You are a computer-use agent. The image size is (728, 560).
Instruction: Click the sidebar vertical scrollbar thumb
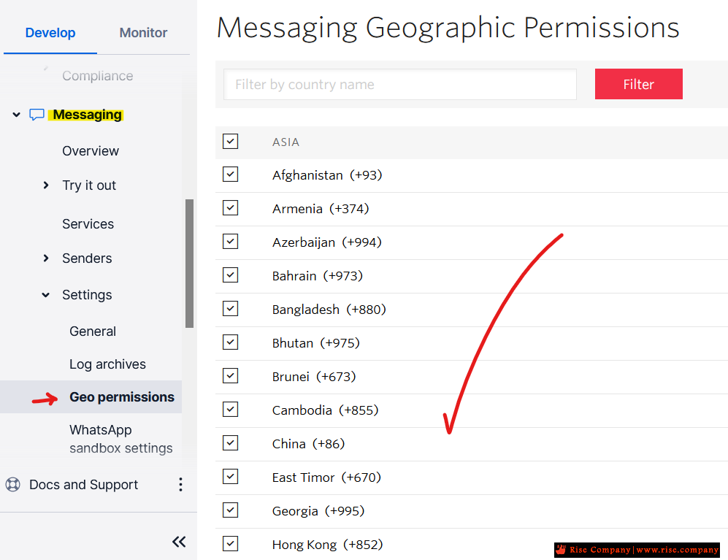tap(190, 263)
